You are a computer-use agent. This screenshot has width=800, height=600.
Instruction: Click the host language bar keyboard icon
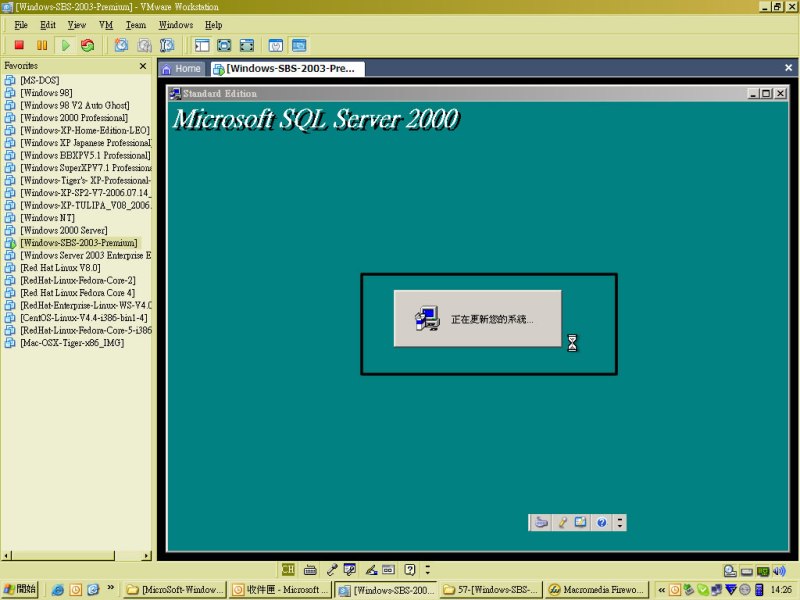(310, 569)
